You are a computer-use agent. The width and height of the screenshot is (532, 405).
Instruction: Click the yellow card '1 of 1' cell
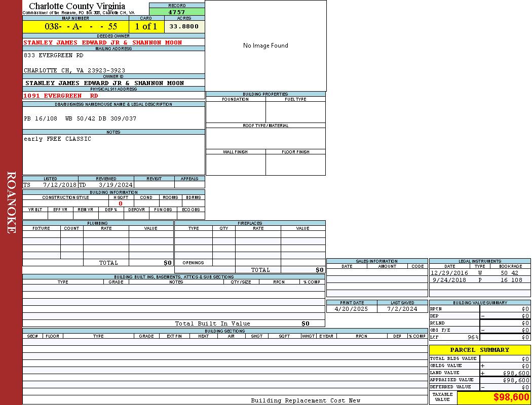(146, 27)
